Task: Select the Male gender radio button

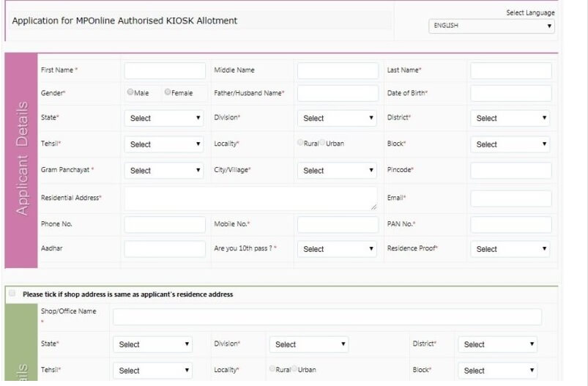Action: [130, 92]
